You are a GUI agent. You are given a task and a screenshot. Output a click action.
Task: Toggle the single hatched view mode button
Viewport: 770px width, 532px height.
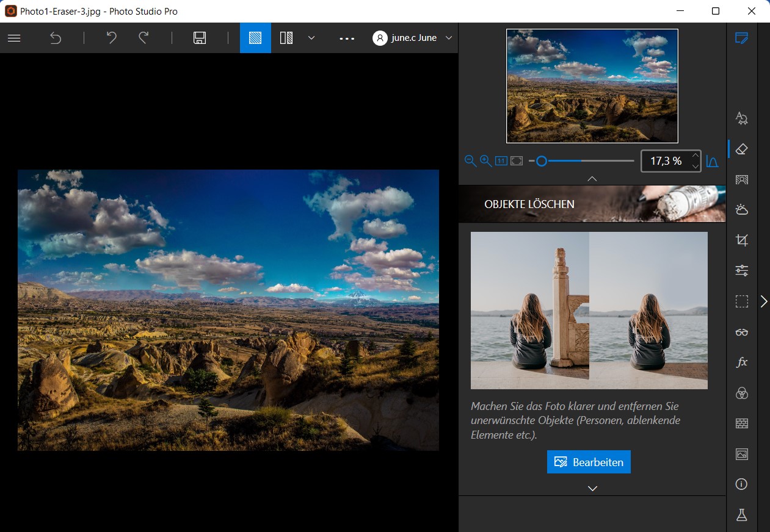pyautogui.click(x=255, y=38)
